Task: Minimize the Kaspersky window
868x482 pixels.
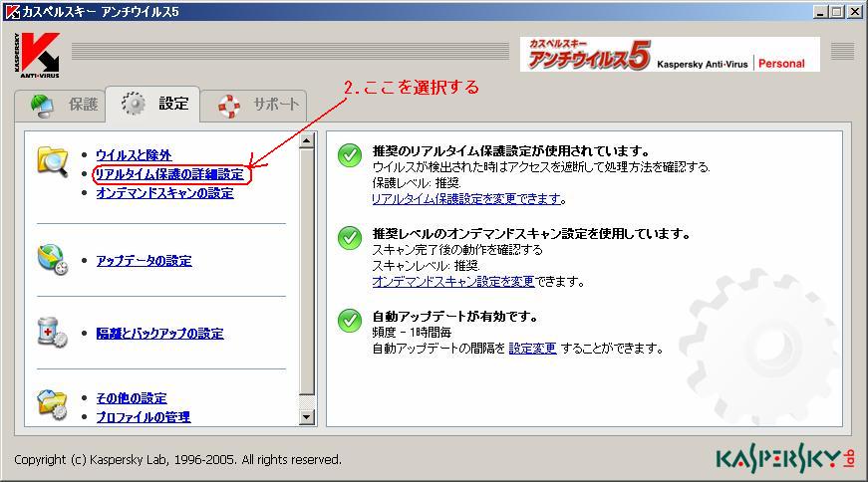Action: coord(821,11)
